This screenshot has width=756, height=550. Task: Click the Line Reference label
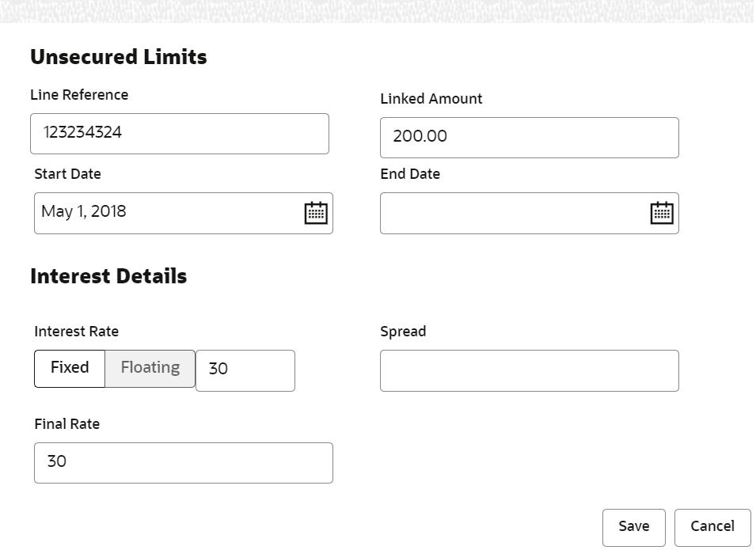(x=79, y=95)
